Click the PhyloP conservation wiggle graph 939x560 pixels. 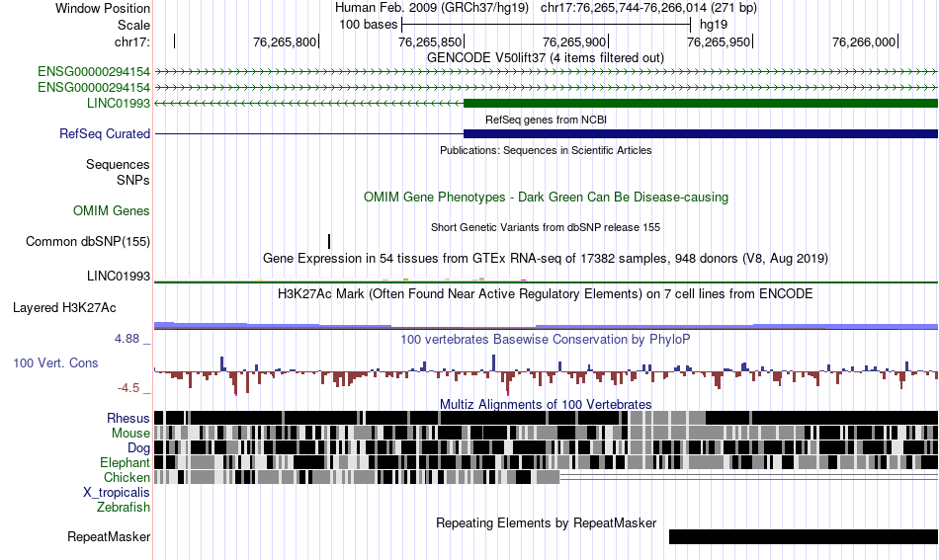pyautogui.click(x=547, y=373)
